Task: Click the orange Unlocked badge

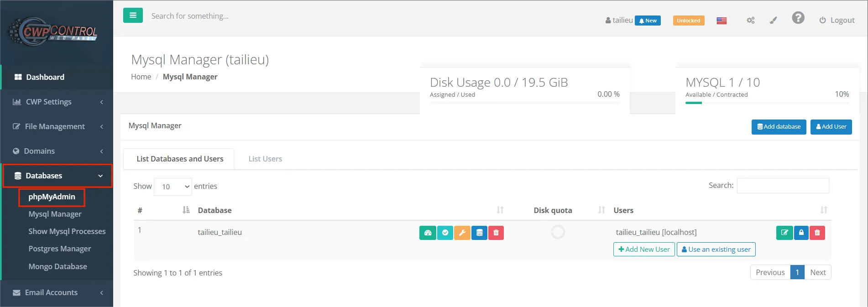Action: pos(688,21)
